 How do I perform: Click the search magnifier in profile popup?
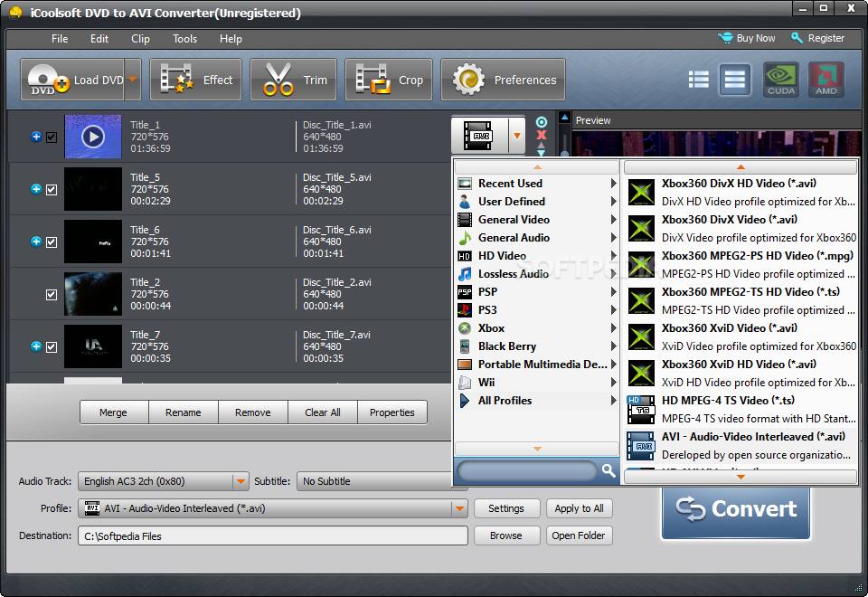pos(609,470)
